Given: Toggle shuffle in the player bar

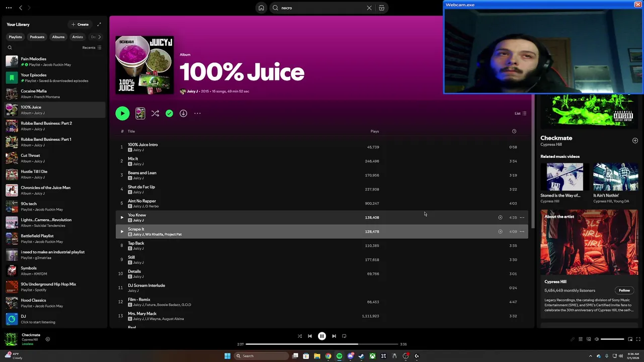Looking at the screenshot, I should coord(299,336).
